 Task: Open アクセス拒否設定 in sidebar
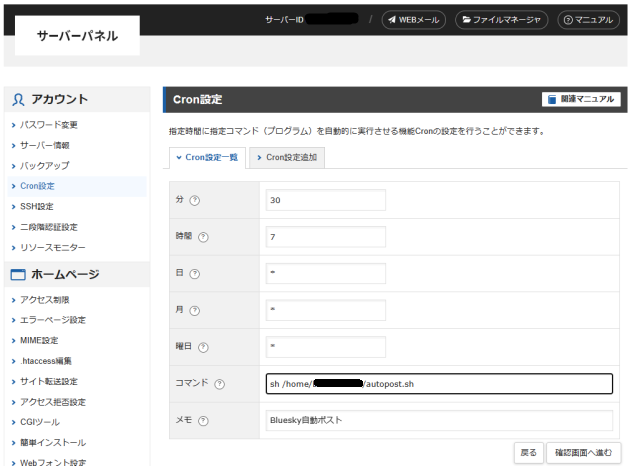click(53, 402)
